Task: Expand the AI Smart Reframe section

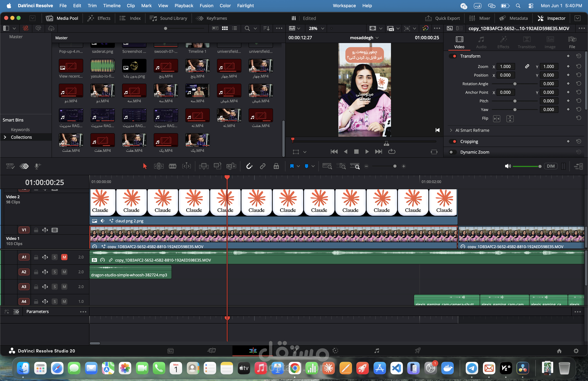Action: coord(451,130)
